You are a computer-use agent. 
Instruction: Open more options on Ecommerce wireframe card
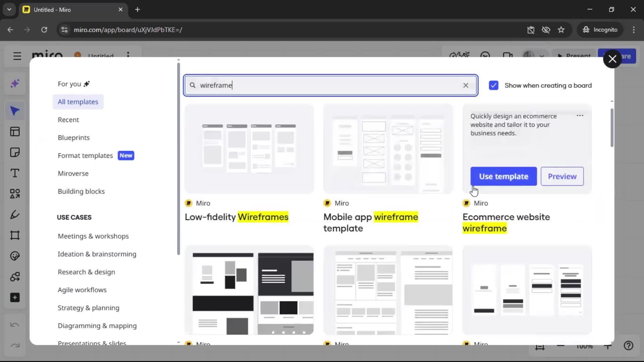pos(580,116)
